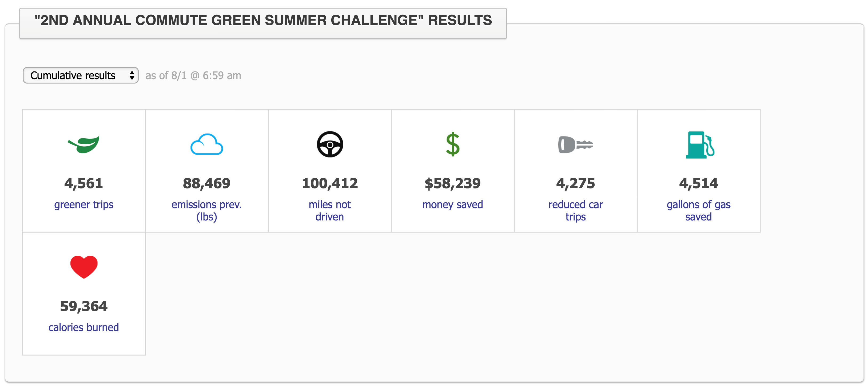Screen dimensions: 868x386
Task: Click the green dollar sign icon
Action: pos(452,144)
